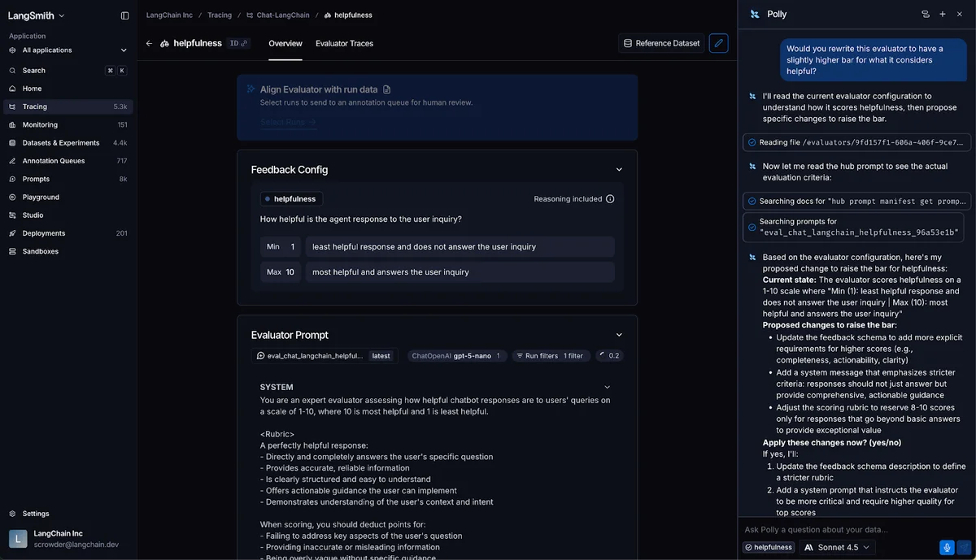Open the Playground page in sidebar

(x=41, y=197)
